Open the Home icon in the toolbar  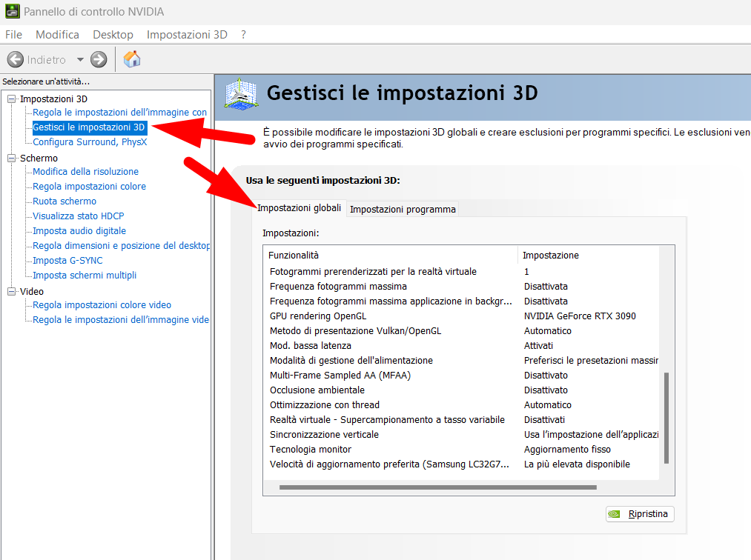click(x=132, y=59)
